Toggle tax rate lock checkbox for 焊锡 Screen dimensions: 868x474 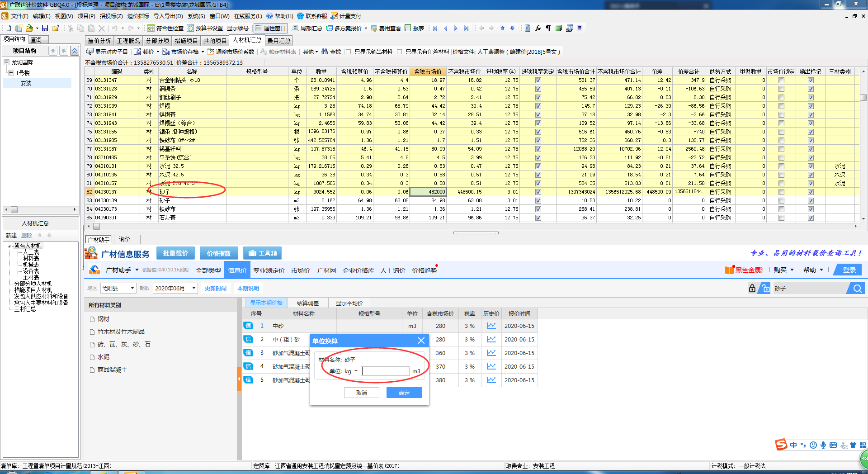(538, 106)
